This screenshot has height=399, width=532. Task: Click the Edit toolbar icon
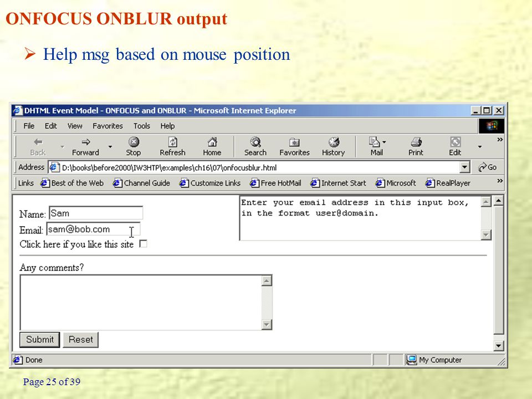coord(455,142)
